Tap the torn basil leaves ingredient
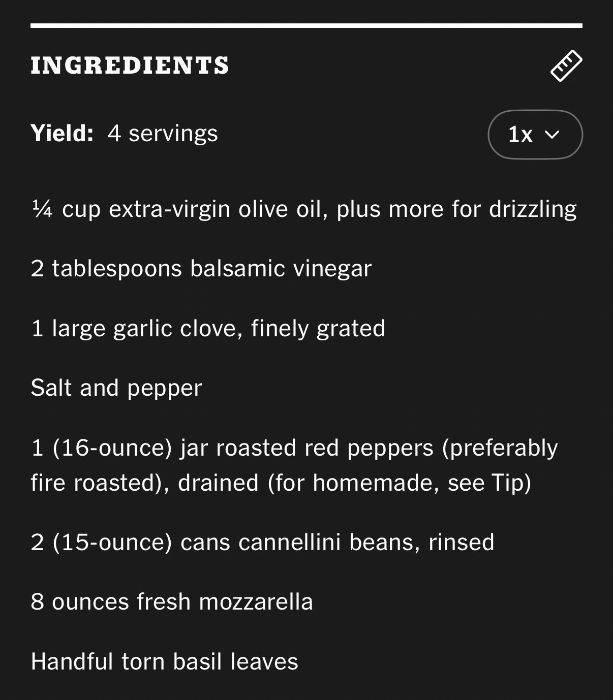Image resolution: width=613 pixels, height=700 pixels. [164, 661]
